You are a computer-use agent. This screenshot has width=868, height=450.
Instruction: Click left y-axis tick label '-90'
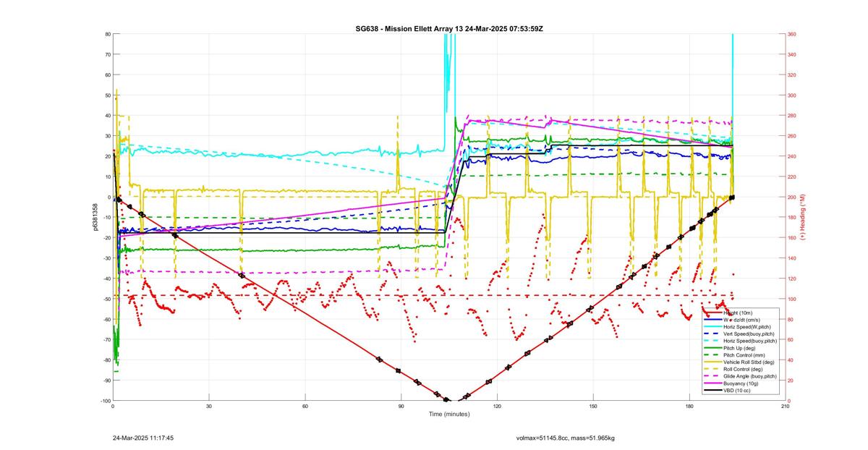[x=106, y=381]
